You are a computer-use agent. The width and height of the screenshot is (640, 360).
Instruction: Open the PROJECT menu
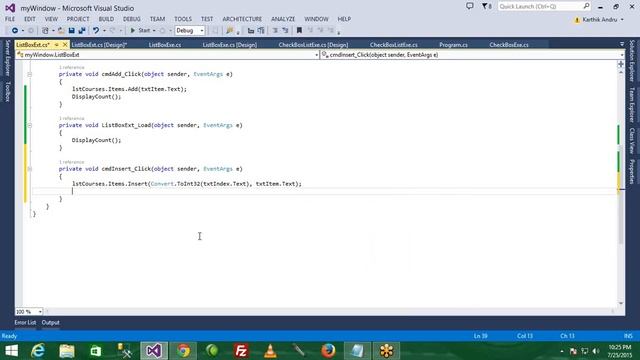[x=78, y=19]
